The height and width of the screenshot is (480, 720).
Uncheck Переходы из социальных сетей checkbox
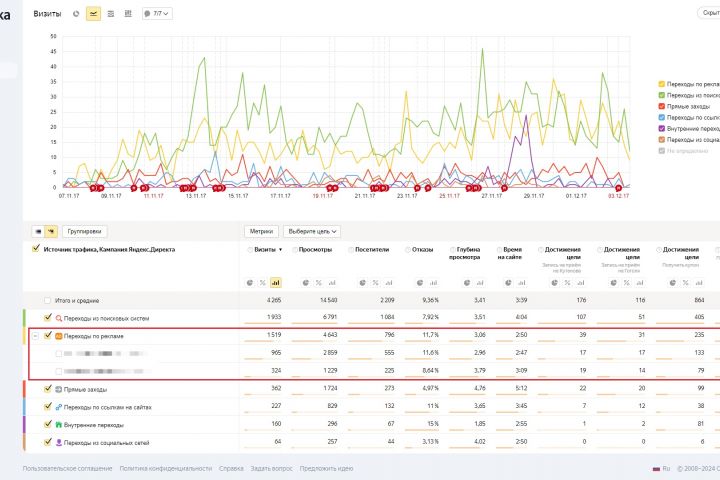48,442
